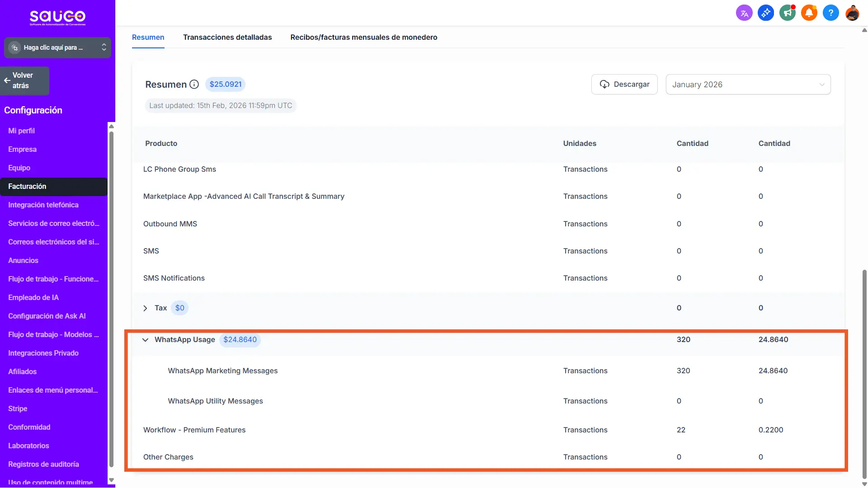Click the translate language icon
The width and height of the screenshot is (868, 488).
coord(744,13)
